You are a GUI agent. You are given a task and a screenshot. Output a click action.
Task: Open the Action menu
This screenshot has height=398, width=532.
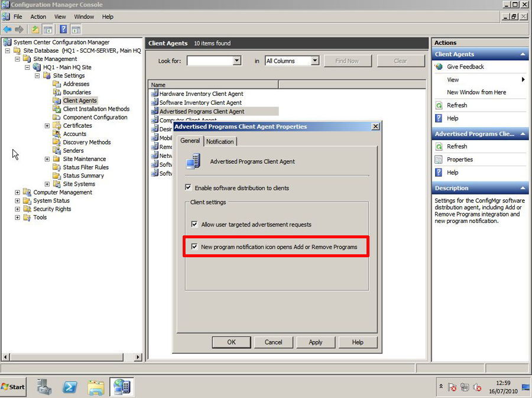38,17
